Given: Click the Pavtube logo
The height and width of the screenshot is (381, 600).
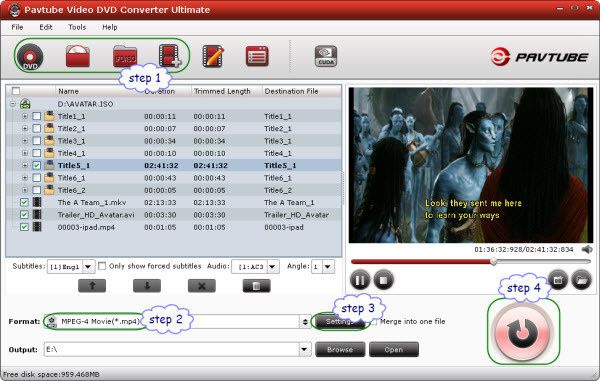Looking at the screenshot, I should click(x=539, y=57).
